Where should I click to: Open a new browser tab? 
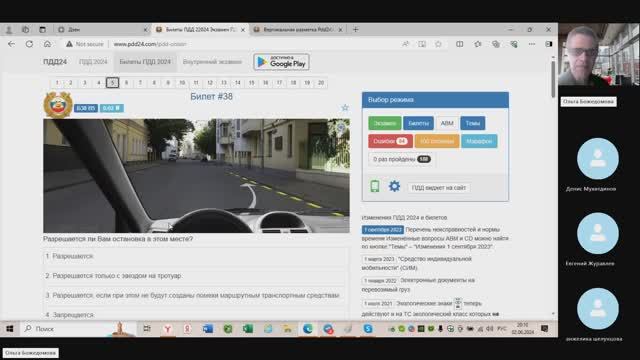click(x=356, y=29)
